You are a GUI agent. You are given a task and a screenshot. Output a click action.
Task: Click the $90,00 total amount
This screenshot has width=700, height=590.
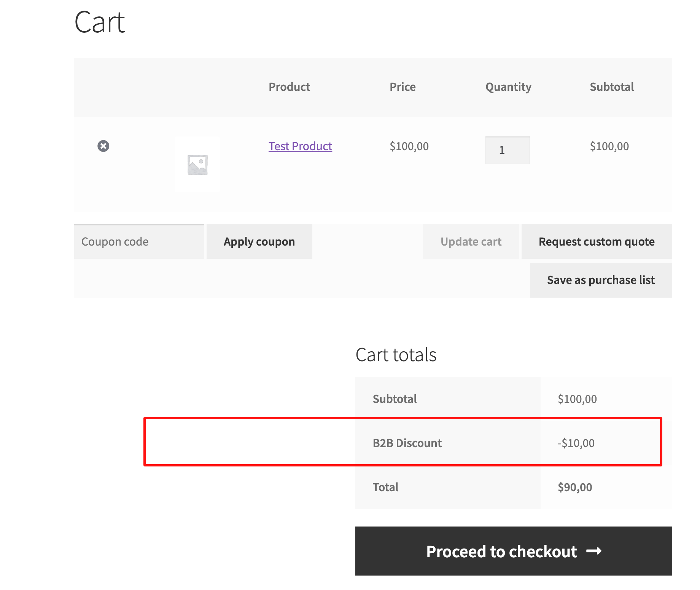click(575, 487)
